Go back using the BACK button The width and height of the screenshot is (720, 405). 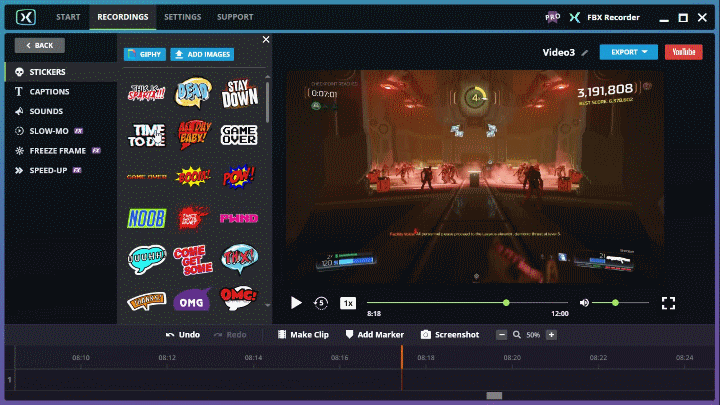(x=39, y=45)
